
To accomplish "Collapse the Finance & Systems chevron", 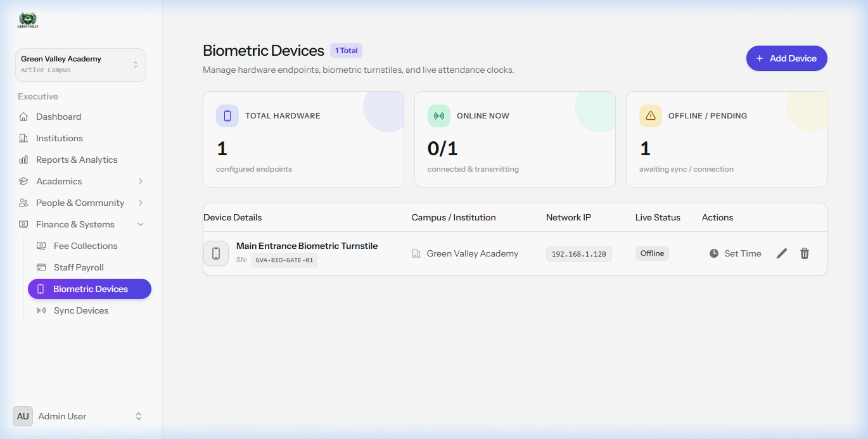I will [141, 224].
